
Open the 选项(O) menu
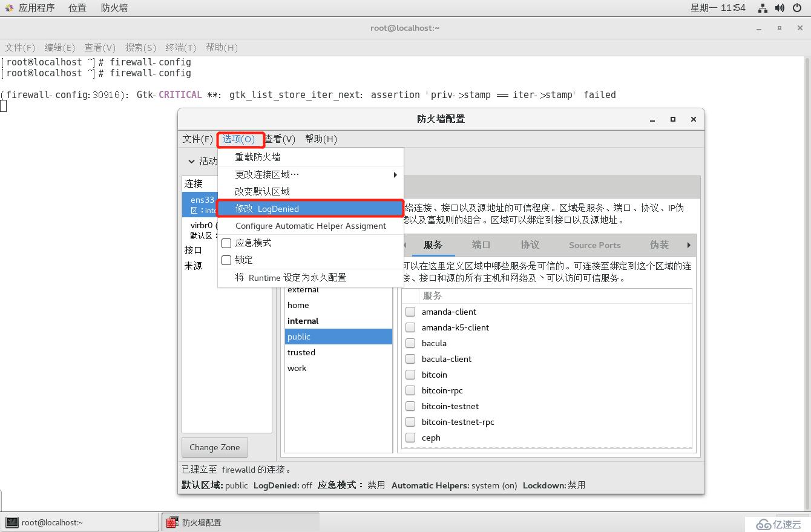pyautogui.click(x=239, y=139)
